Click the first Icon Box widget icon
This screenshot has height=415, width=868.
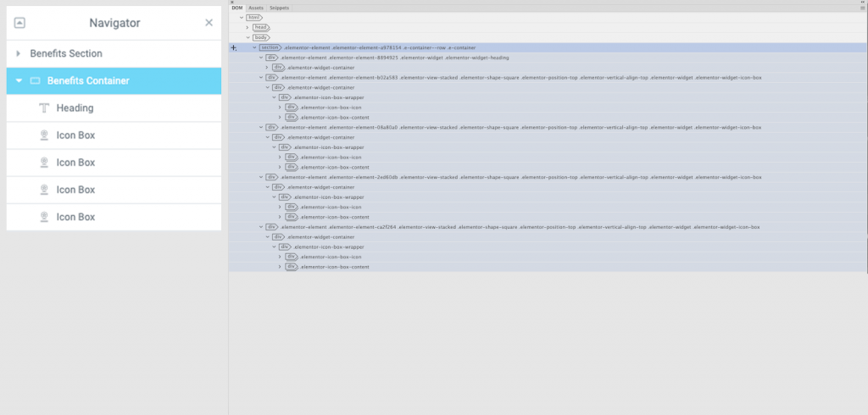(x=44, y=136)
